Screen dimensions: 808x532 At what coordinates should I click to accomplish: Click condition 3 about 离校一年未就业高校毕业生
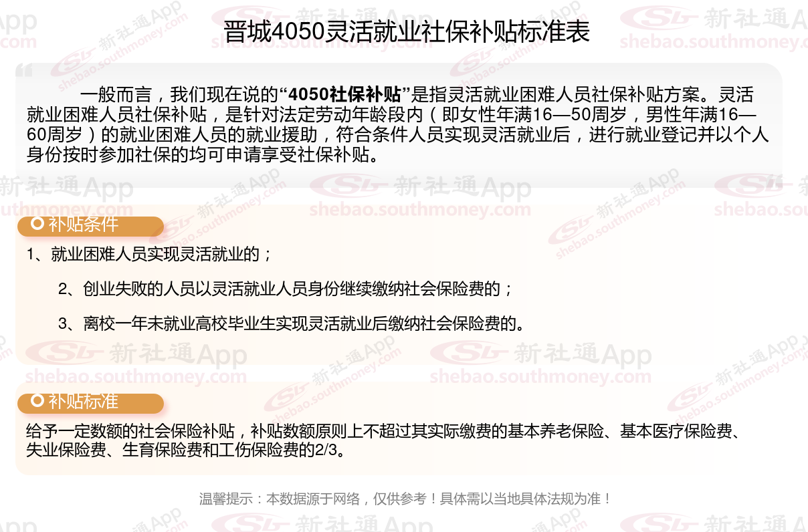[290, 325]
